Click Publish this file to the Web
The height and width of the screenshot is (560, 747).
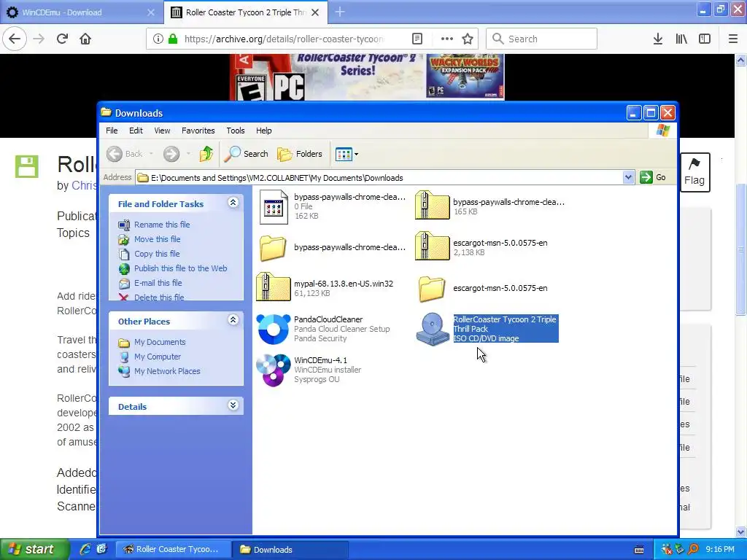tap(181, 268)
